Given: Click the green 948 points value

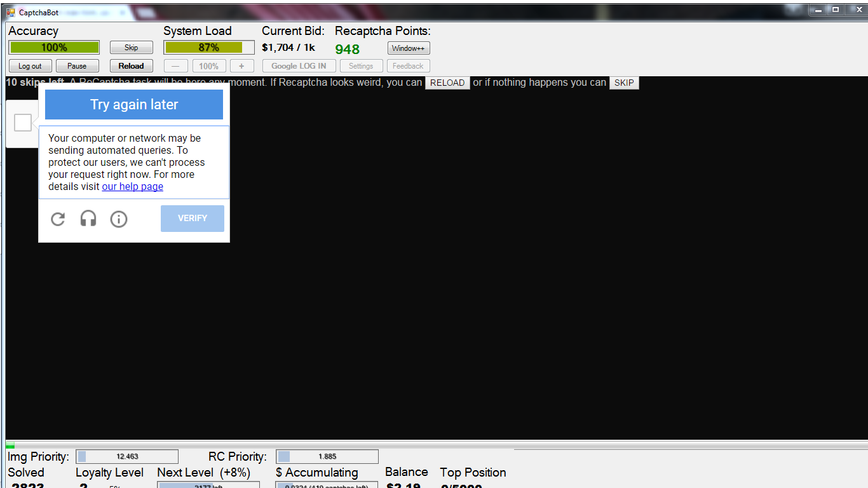Looking at the screenshot, I should pyautogui.click(x=348, y=50).
